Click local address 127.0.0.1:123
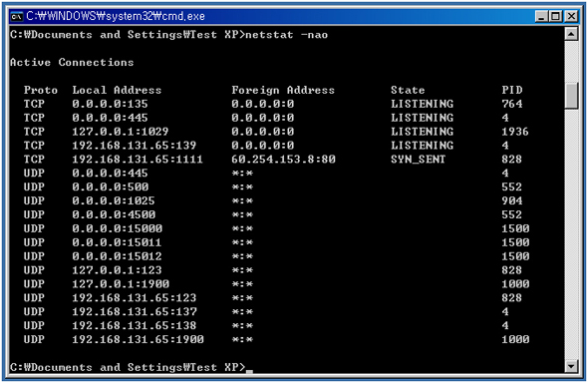 coord(117,270)
